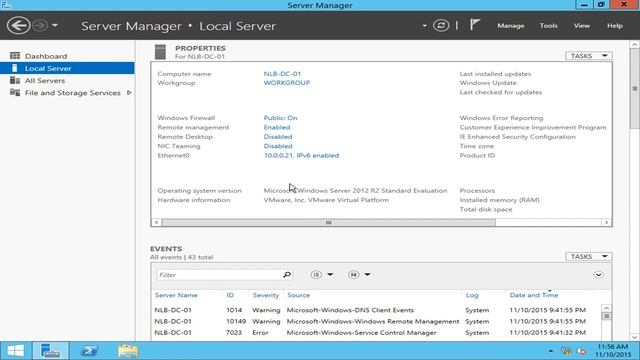Open the navigation history dropdown arrow
The height and width of the screenshot is (360, 640).
tap(55, 26)
